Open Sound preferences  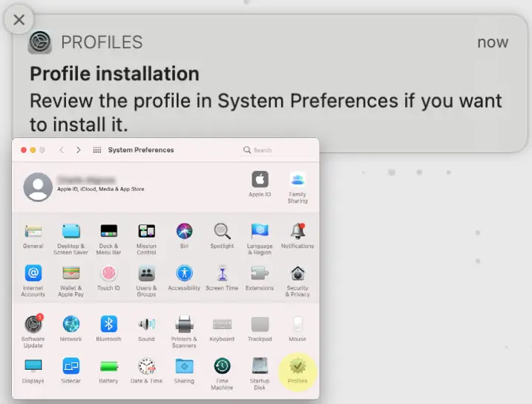(146, 328)
